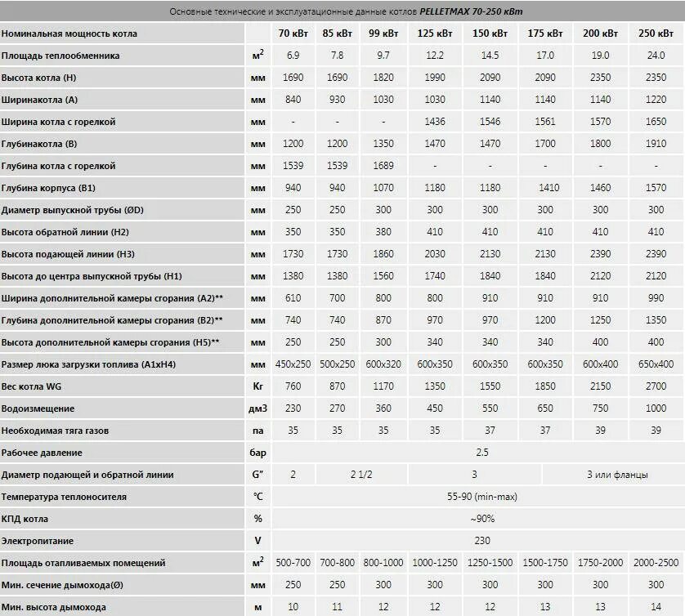
Task: Click the boiler weight value "760"
Action: (x=293, y=386)
